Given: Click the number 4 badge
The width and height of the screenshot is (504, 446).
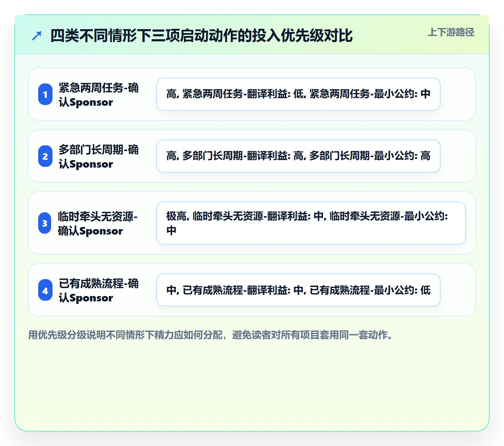Looking at the screenshot, I should [x=45, y=290].
